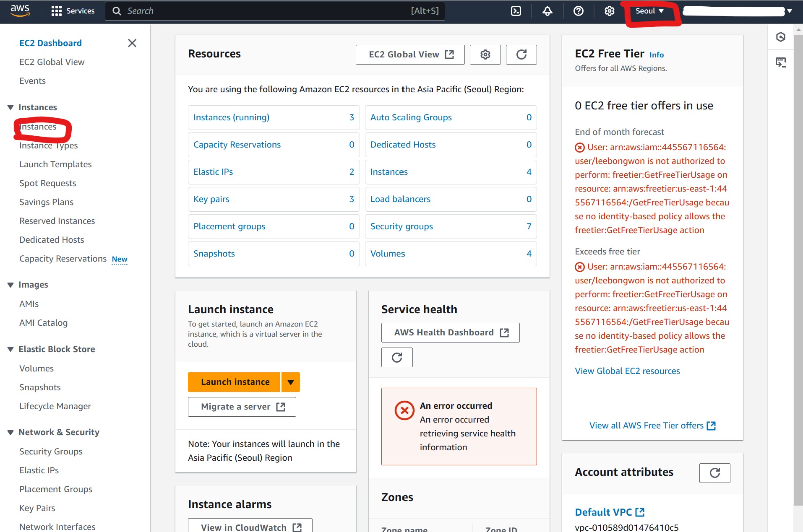Refresh the Resources panel

pos(521,54)
